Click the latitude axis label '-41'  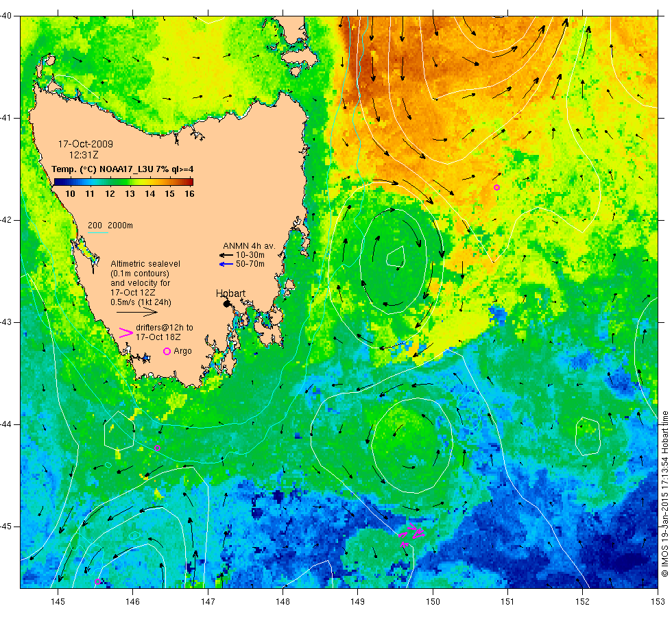(6, 118)
